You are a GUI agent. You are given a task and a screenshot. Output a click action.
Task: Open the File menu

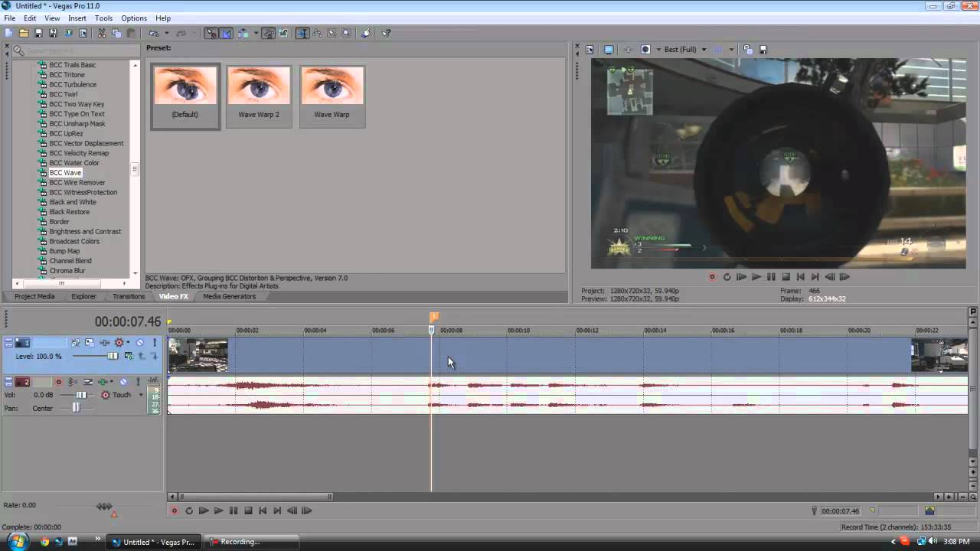click(x=9, y=18)
